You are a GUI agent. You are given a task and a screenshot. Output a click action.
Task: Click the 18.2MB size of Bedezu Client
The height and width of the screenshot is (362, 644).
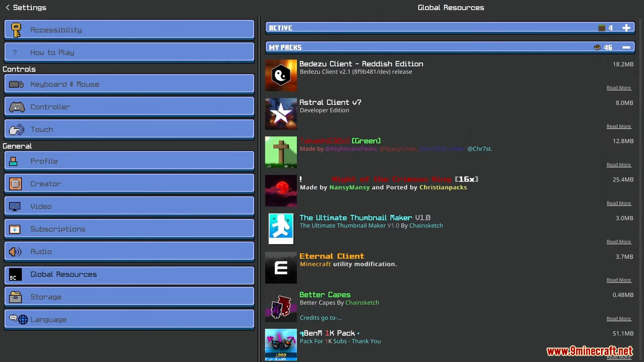pyautogui.click(x=623, y=64)
